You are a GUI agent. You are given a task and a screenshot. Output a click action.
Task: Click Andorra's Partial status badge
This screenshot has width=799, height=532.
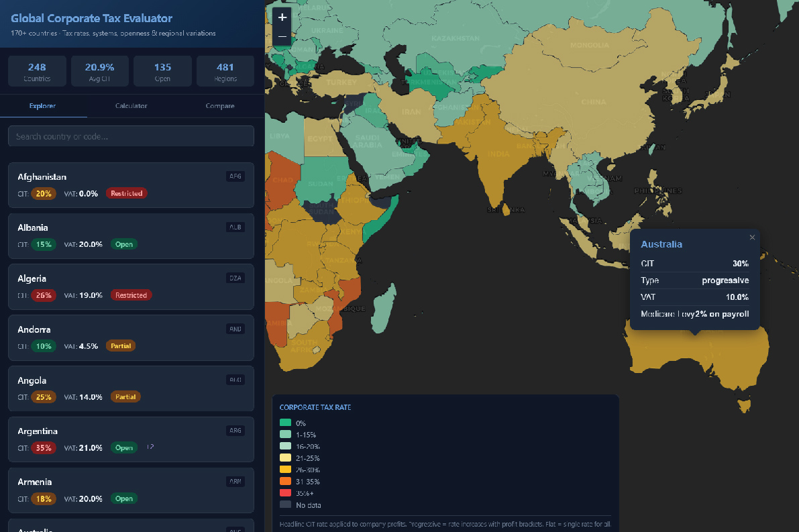pyautogui.click(x=121, y=346)
